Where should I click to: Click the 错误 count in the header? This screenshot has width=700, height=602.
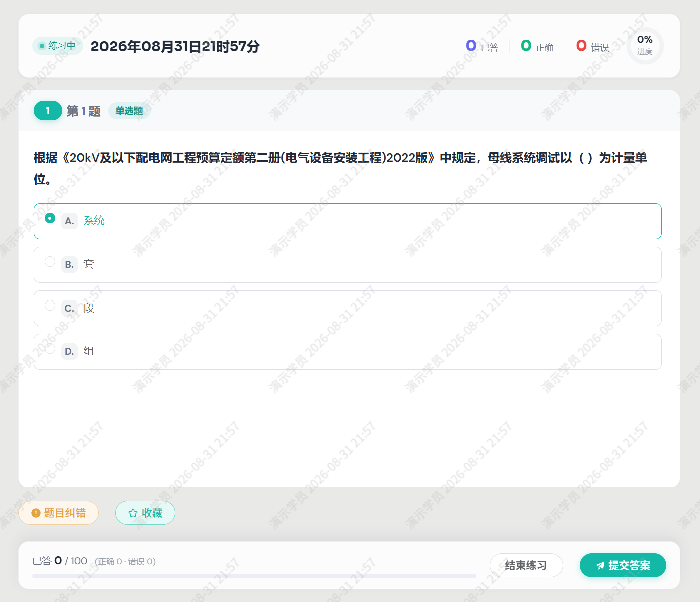[593, 46]
